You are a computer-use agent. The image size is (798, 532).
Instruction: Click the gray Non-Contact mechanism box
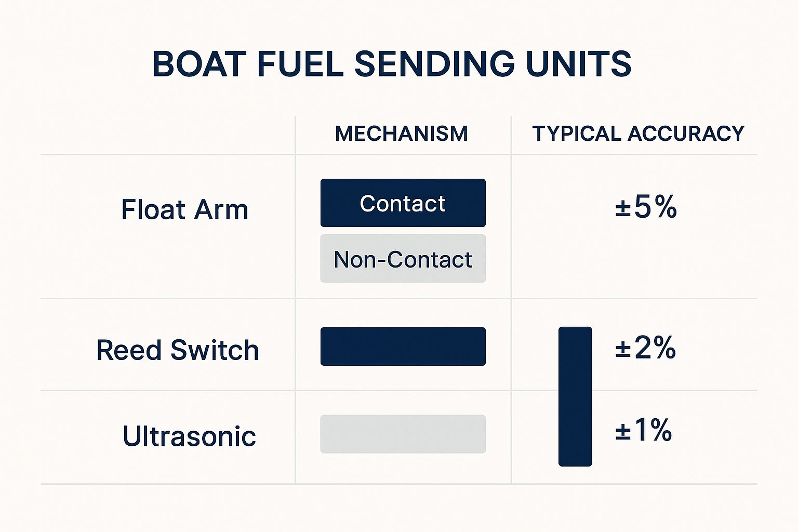(403, 259)
